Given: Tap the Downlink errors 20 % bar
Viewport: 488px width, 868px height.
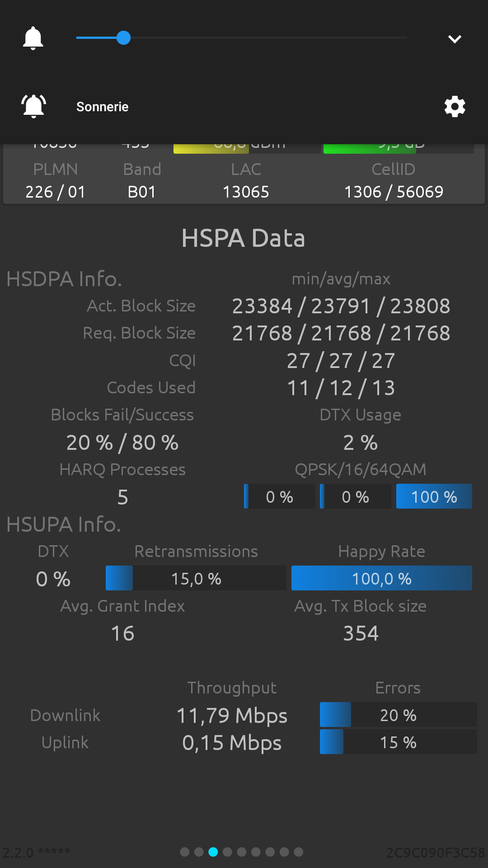Looking at the screenshot, I should [x=399, y=715].
